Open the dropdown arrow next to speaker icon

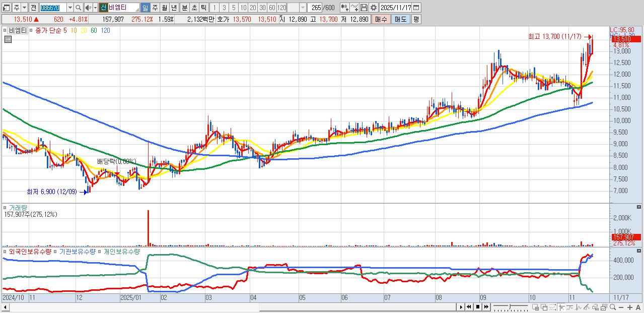[95, 8]
